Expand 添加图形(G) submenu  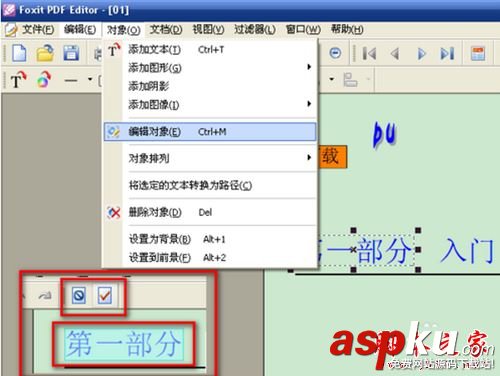[x=210, y=68]
